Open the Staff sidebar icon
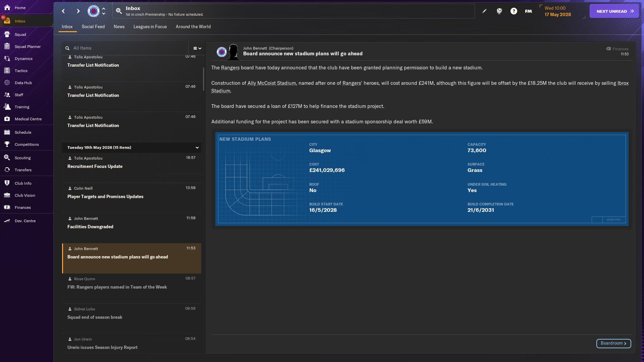The image size is (644, 362). point(7,95)
